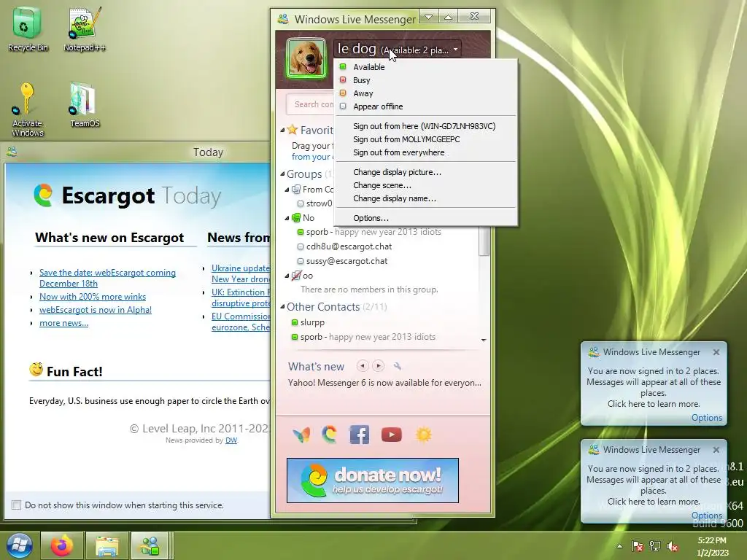Viewport: 747px width, 560px height.
Task: Open the MSN butterfly icon at bottom
Action: tap(301, 435)
